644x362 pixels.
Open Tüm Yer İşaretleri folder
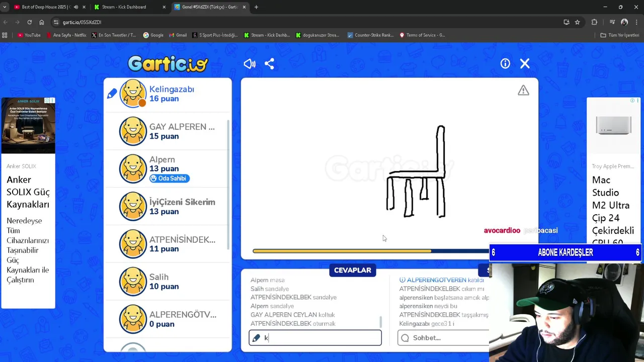tap(620, 35)
